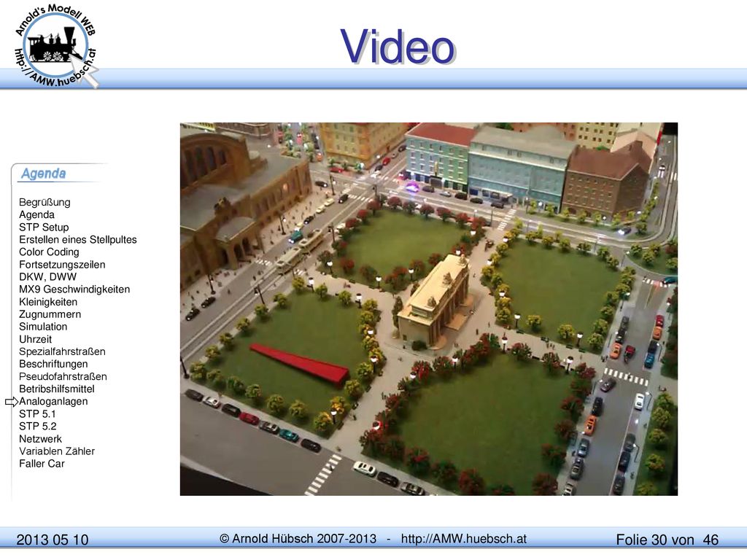Jump to Faller Car agenda entry
747x560 pixels.
(42, 463)
